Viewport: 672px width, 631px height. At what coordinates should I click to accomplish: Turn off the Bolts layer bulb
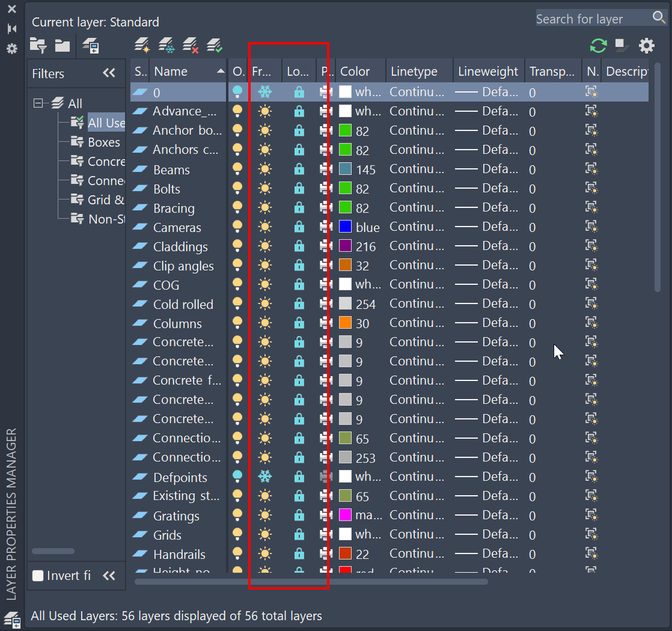[237, 188]
